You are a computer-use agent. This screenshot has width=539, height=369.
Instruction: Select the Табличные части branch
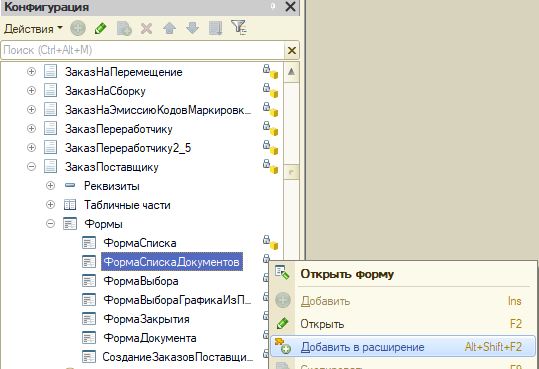tap(127, 205)
